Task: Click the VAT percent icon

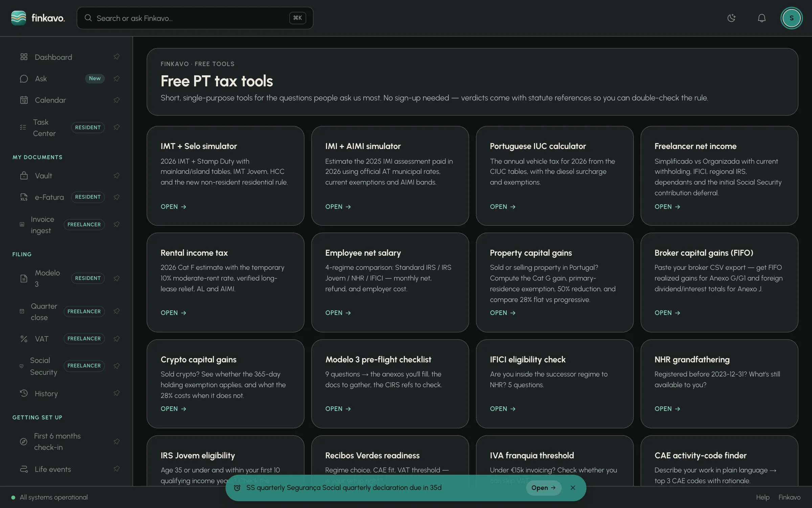Action: pyautogui.click(x=24, y=339)
